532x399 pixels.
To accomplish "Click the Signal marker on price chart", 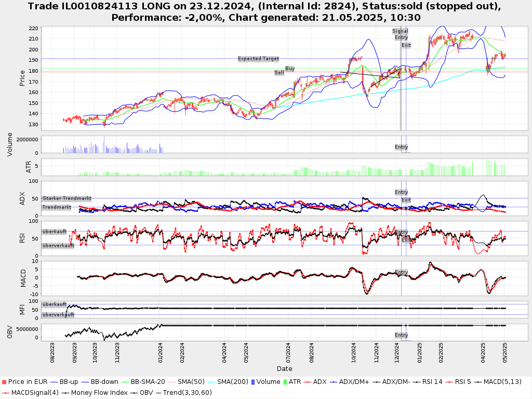I will click(x=400, y=31).
